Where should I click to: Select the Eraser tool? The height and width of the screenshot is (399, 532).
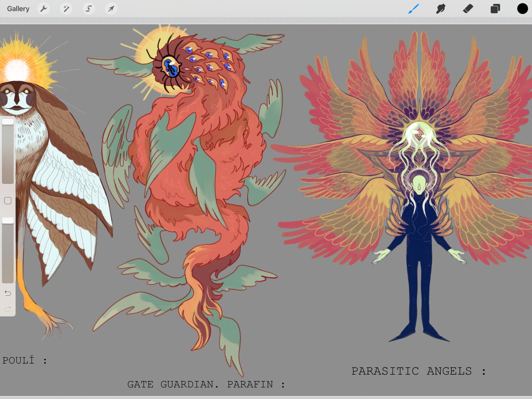(x=468, y=8)
